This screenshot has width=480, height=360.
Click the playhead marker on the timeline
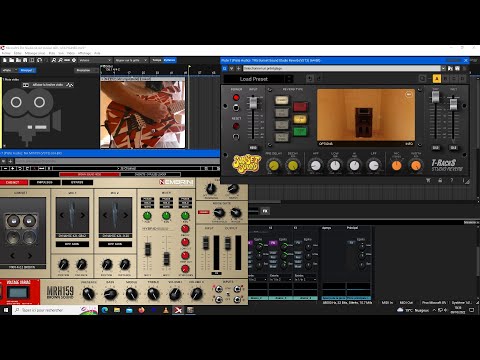(189, 67)
